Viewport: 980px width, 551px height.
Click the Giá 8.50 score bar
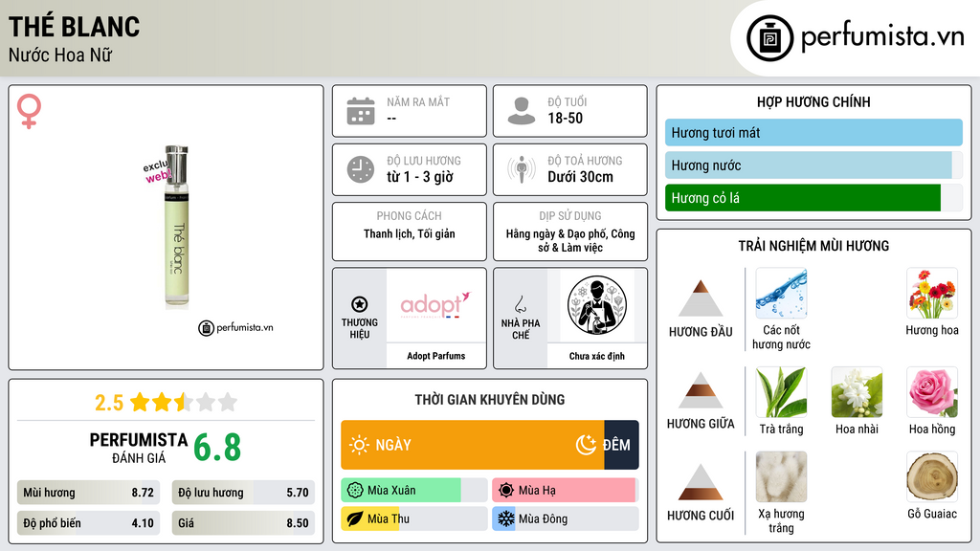click(x=243, y=523)
